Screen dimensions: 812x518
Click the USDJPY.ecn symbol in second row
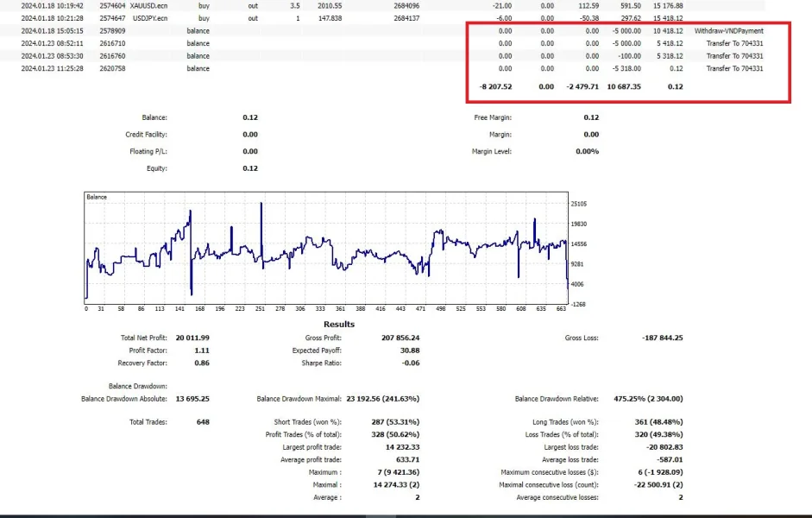tap(148, 17)
